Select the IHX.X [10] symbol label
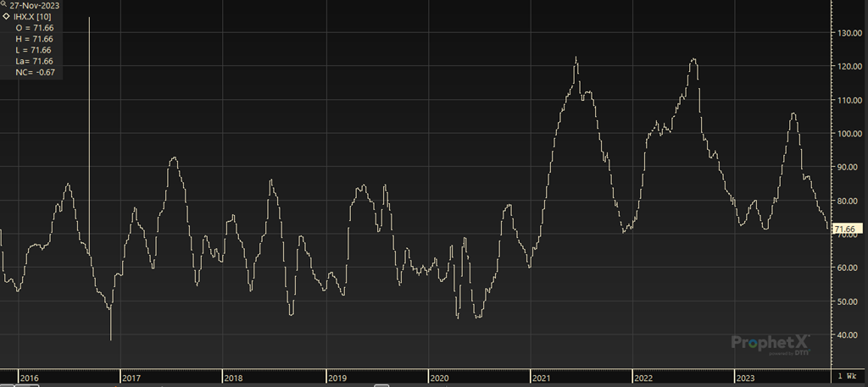 [31, 16]
